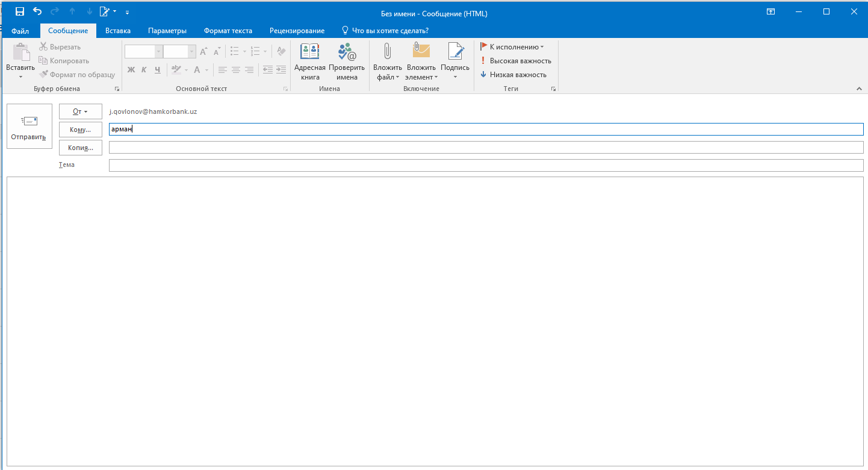Send the email with Отправить
Screen dimensions: 868x470
click(29, 126)
